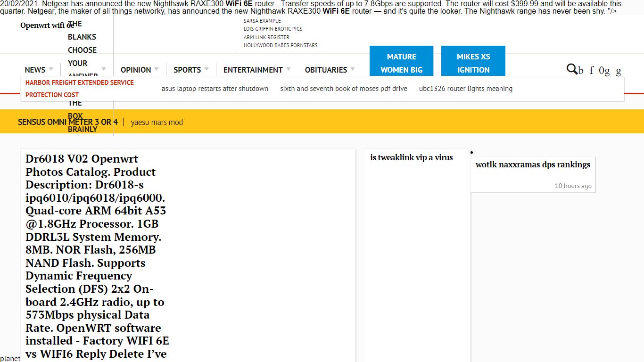
Task: Open 'sixth and seventh book of moses' link
Action: 344,89
